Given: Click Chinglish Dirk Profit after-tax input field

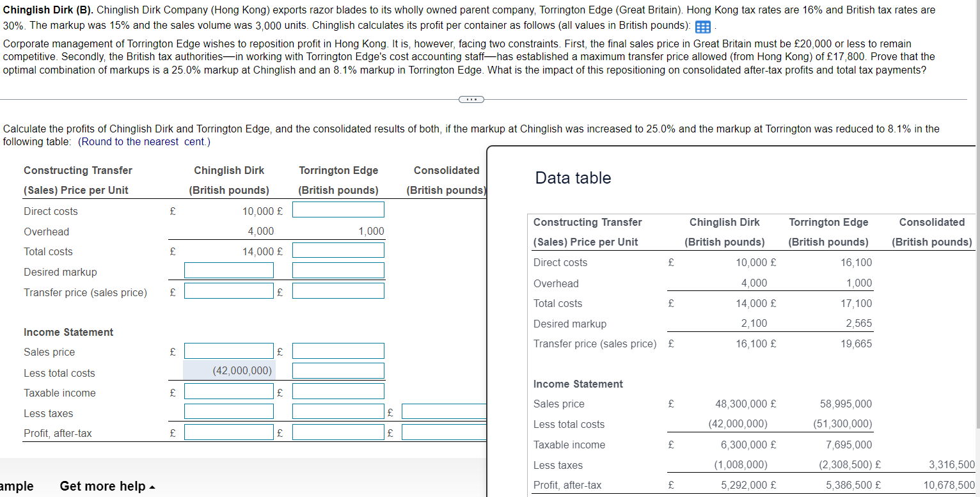Looking at the screenshot, I should pyautogui.click(x=228, y=432).
